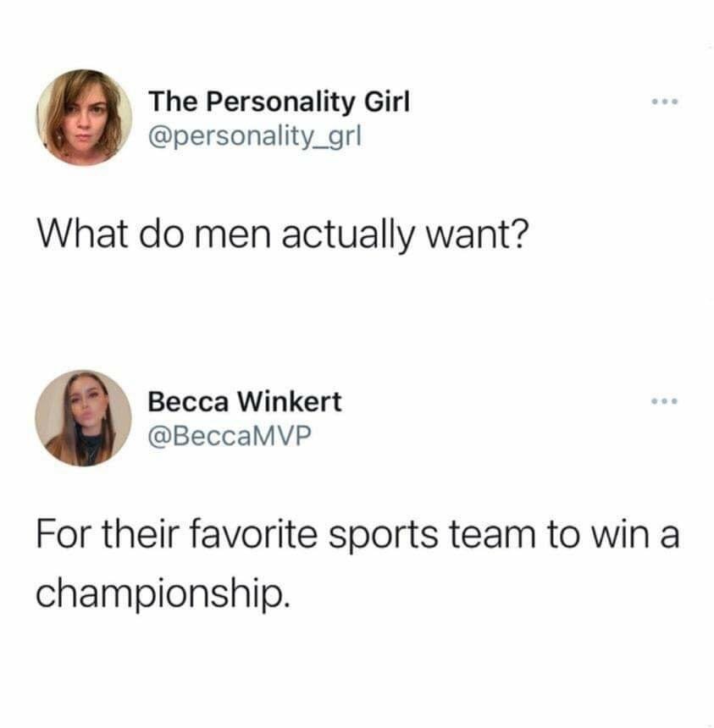Select the tweet "What do men actually want?"
714x728 pixels.
coord(282,234)
